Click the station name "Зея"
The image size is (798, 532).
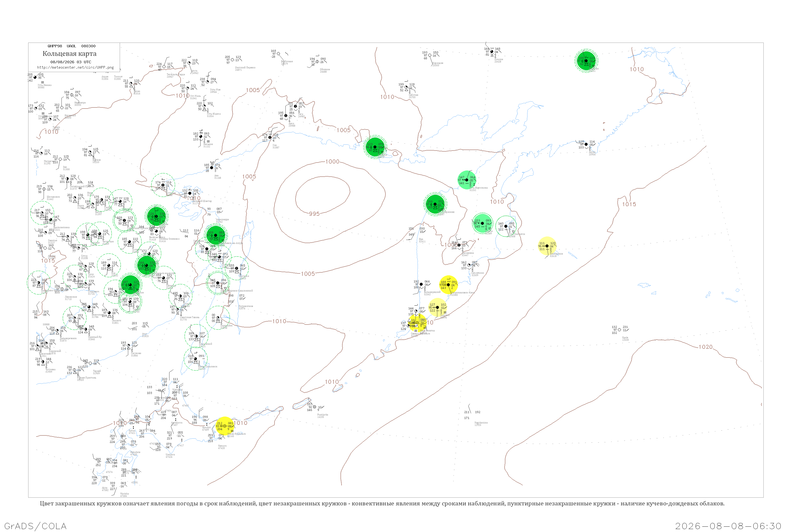65,167
